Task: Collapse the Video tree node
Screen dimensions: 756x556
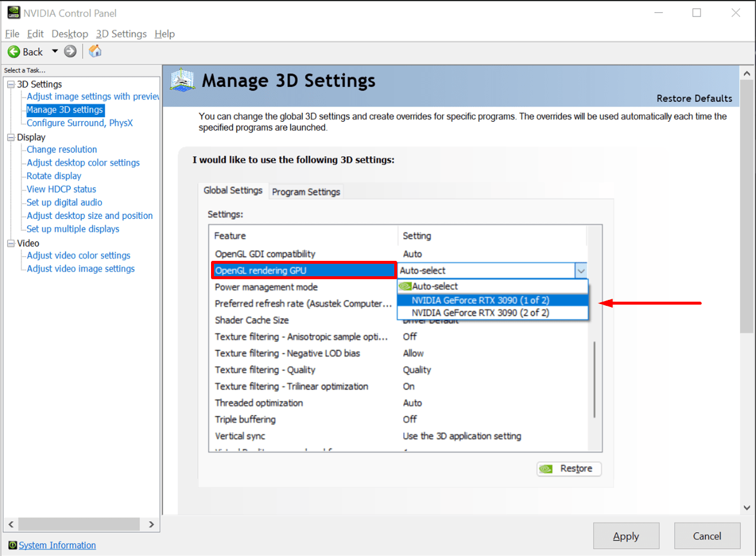Action: click(11, 243)
